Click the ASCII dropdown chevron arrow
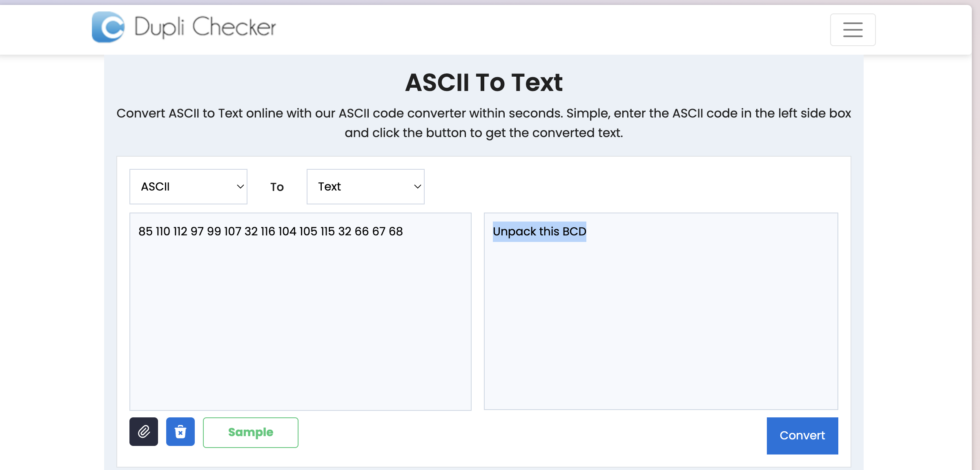Image resolution: width=980 pixels, height=470 pixels. (240, 186)
